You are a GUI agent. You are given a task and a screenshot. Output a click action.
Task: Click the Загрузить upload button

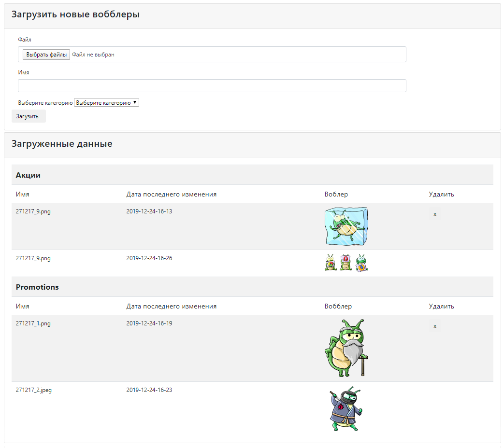[28, 116]
